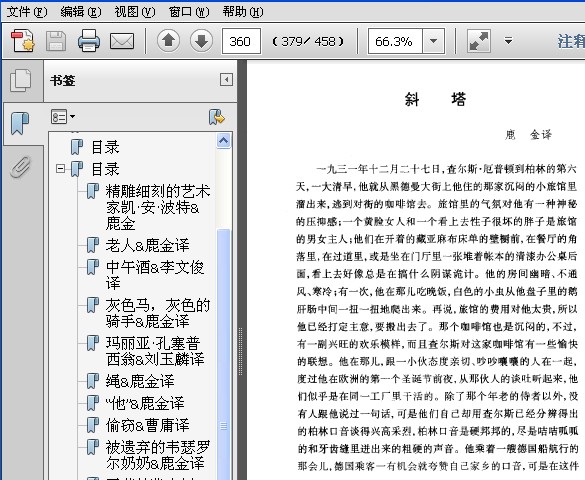
Task: Go to previous page with up arrow
Action: 168,41
